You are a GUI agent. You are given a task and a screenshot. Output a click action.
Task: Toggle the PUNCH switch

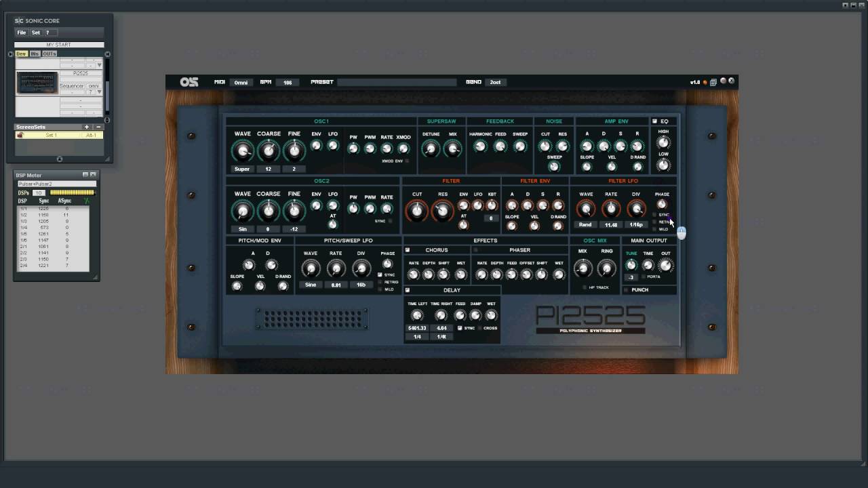coord(626,290)
